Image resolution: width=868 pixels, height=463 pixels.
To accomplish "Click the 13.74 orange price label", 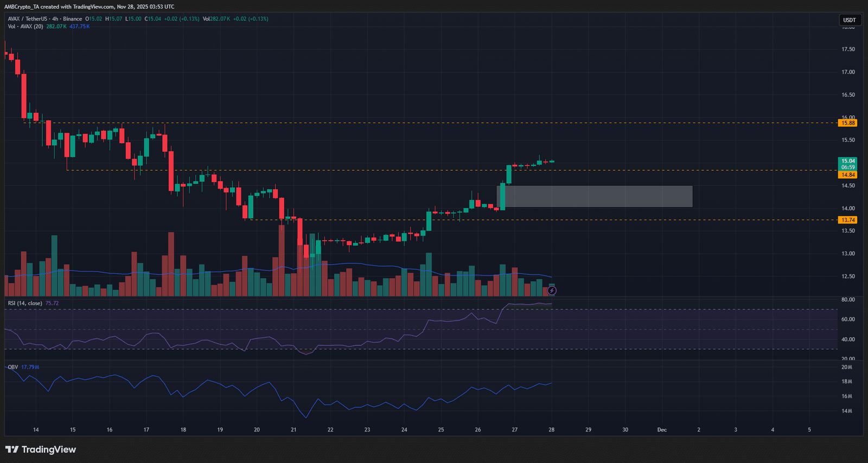I will pos(848,220).
